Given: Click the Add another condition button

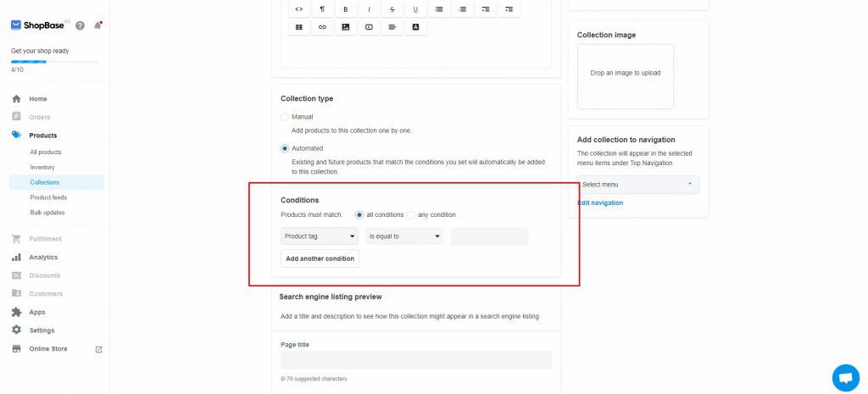Looking at the screenshot, I should 320,258.
